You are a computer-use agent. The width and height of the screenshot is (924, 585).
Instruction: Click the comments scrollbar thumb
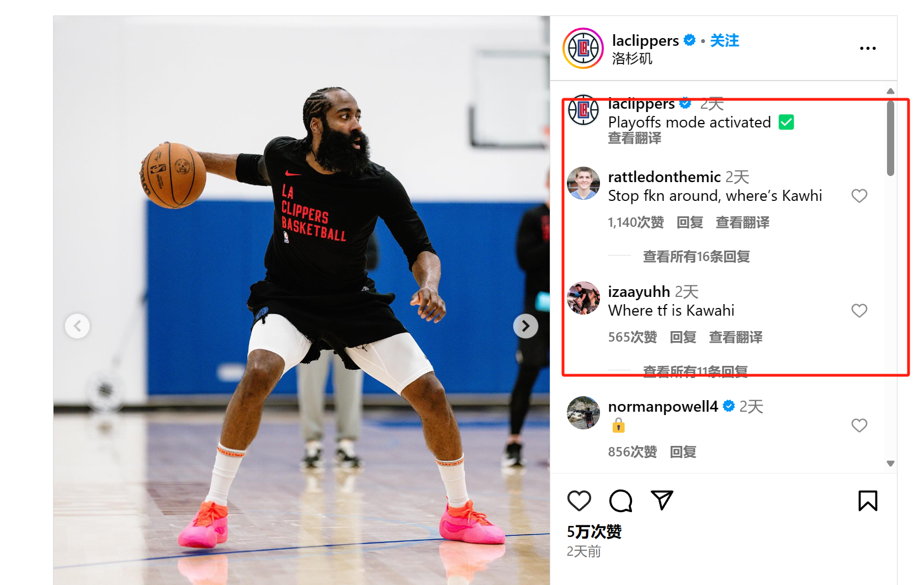click(890, 138)
